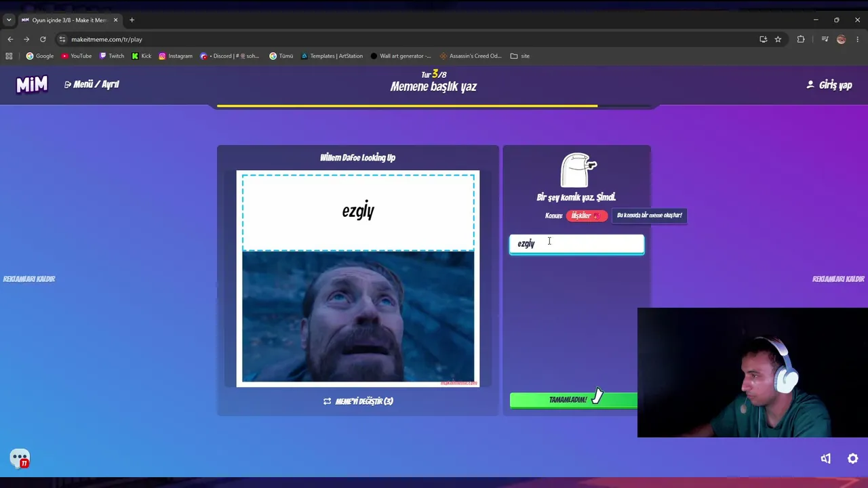Open the Tümü bookmark
The width and height of the screenshot is (868, 488).
coord(281,56)
